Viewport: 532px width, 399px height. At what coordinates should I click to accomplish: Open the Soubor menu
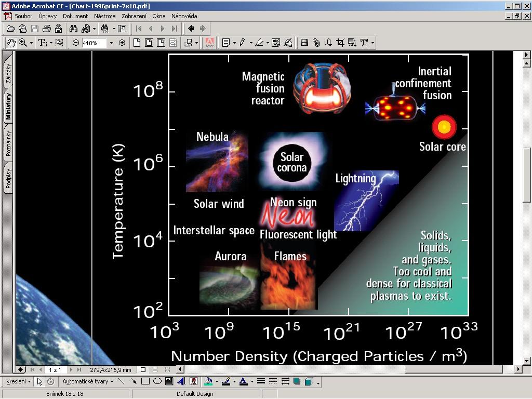(23, 16)
